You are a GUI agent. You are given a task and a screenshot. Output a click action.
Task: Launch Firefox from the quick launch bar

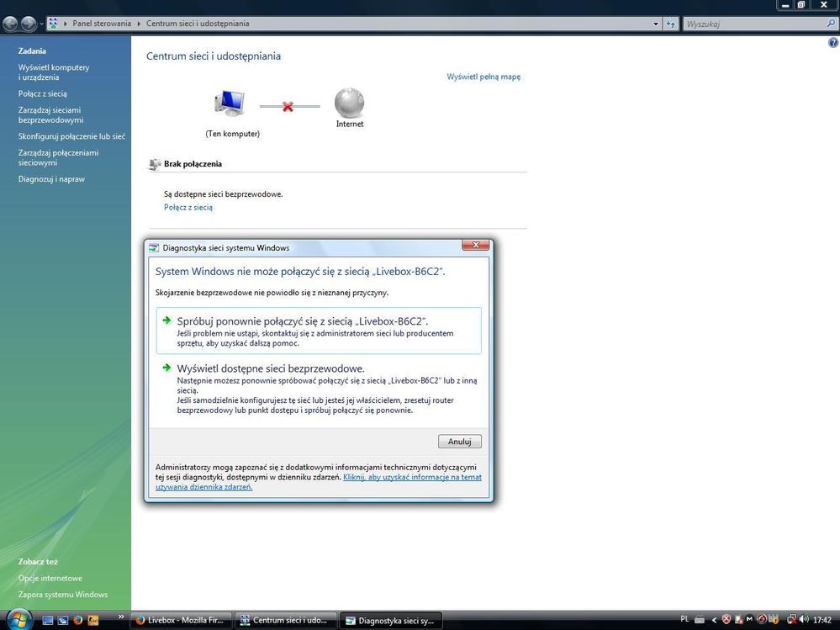click(77, 621)
